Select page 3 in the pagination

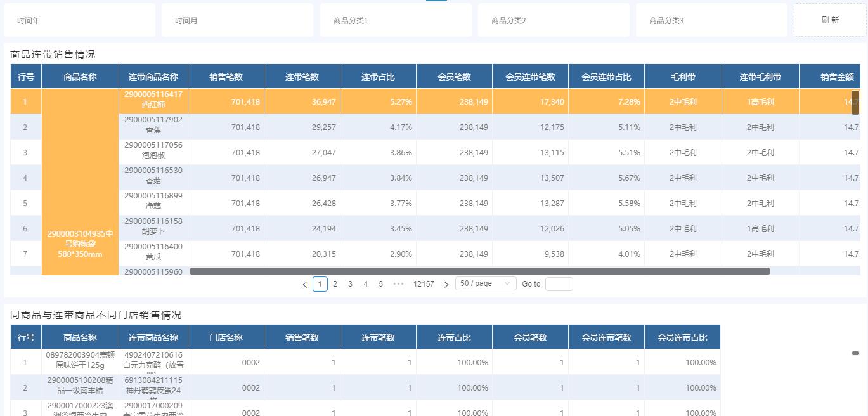[350, 283]
